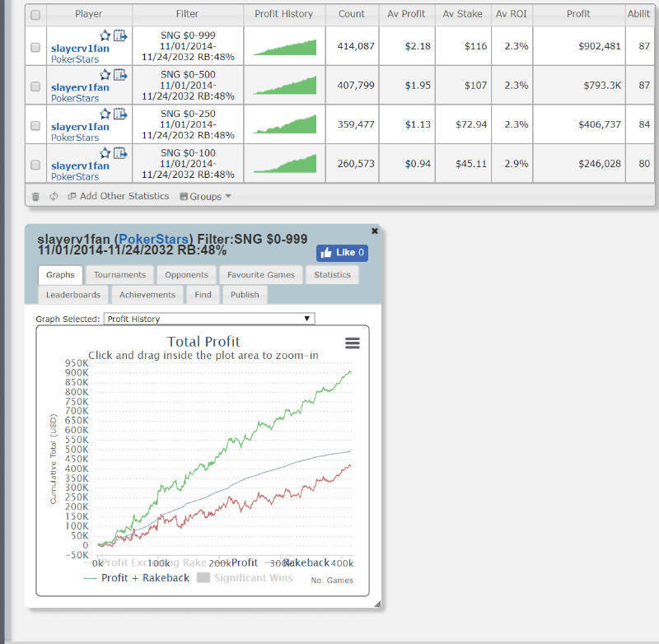Click the star icon in the SNG $0-999 row
659x644 pixels.
[x=105, y=35]
